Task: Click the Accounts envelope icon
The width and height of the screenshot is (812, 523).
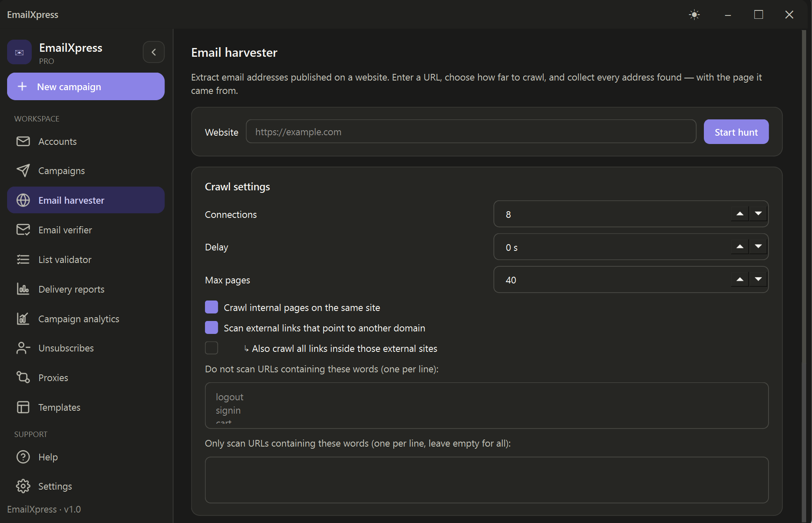Action: point(23,141)
